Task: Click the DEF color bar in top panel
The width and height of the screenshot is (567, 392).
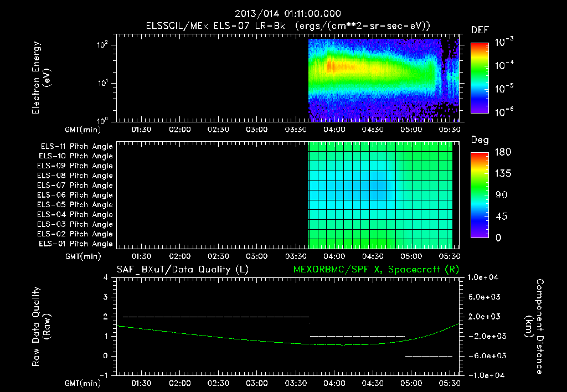Action: tap(480, 78)
